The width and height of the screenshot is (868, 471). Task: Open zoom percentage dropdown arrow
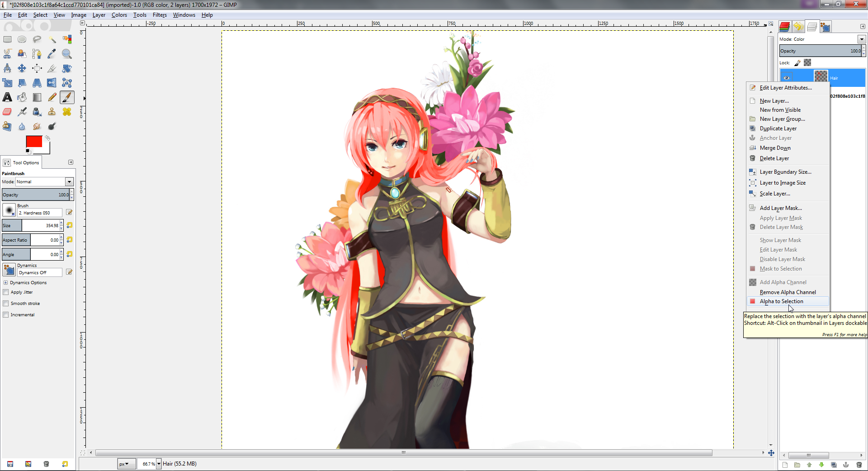tap(159, 464)
